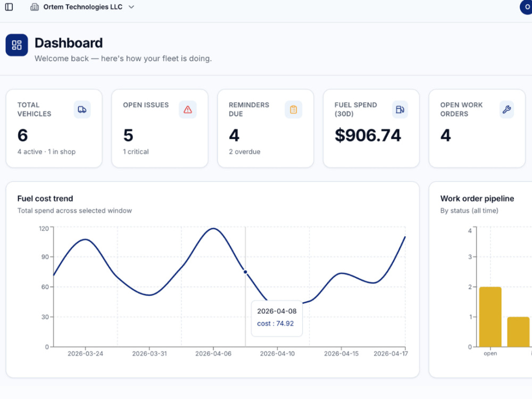Click 'By status (all time)' subtitle
Screen dimensions: 532x399
[469, 211]
